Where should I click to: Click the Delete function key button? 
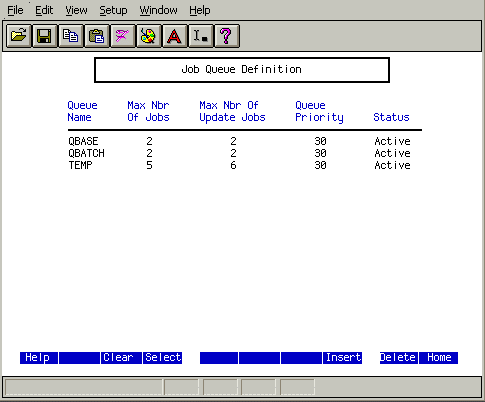pos(399,358)
